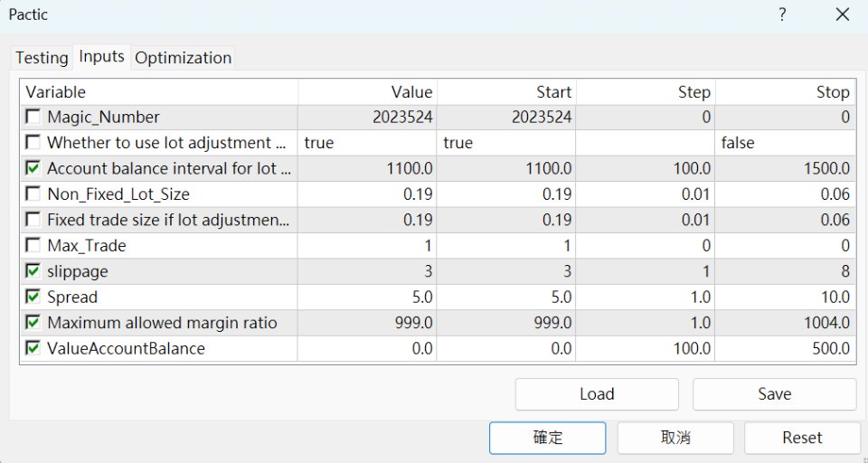Select slippage Stop value 8
Image resolution: width=868 pixels, height=463 pixels.
(786, 271)
